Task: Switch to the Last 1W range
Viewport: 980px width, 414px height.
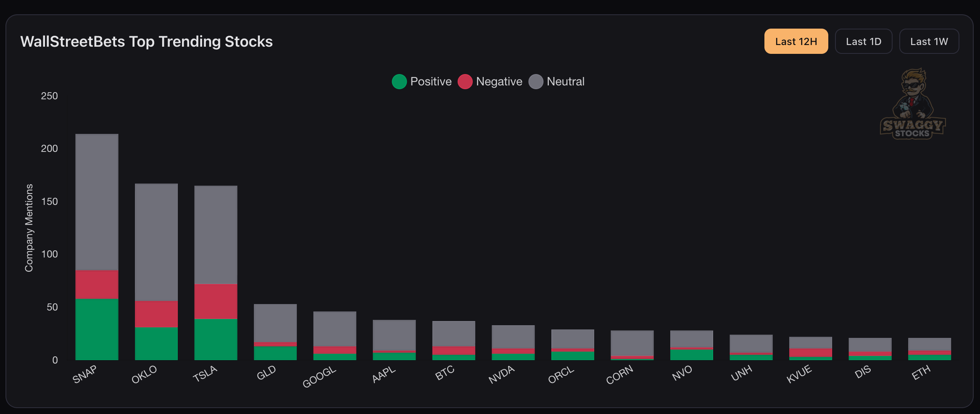Action: pos(929,41)
